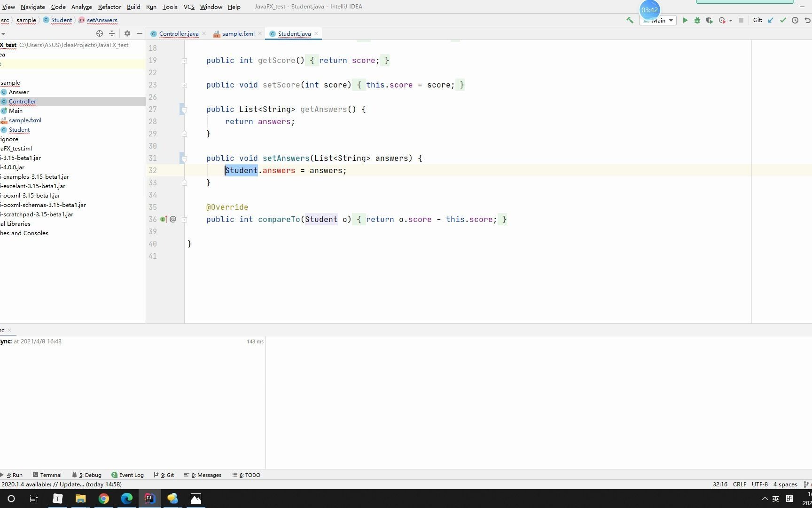This screenshot has height=508, width=812.
Task: Select Main class in project tree
Action: (x=16, y=111)
